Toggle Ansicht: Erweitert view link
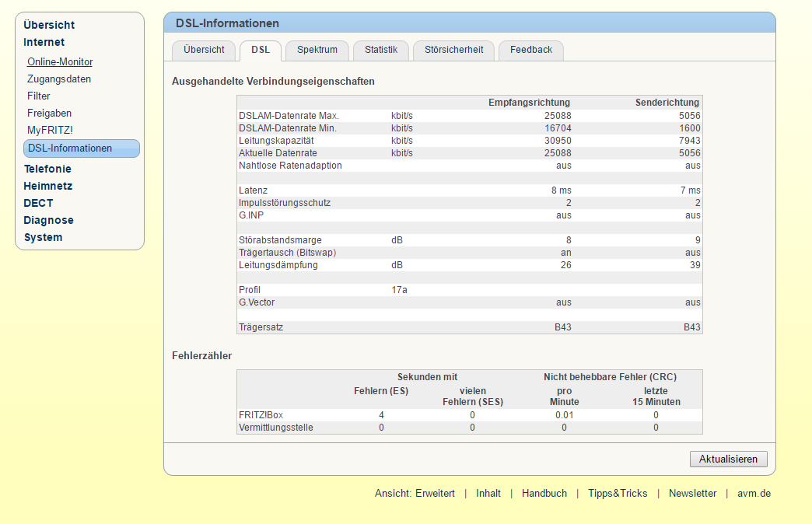The height and width of the screenshot is (524, 812). click(x=415, y=494)
